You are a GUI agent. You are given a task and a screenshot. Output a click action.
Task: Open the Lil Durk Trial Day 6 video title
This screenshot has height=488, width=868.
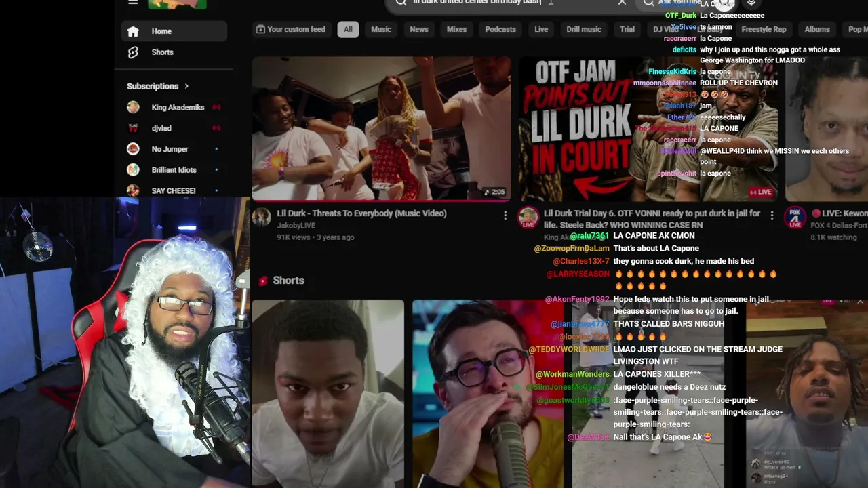pos(652,219)
